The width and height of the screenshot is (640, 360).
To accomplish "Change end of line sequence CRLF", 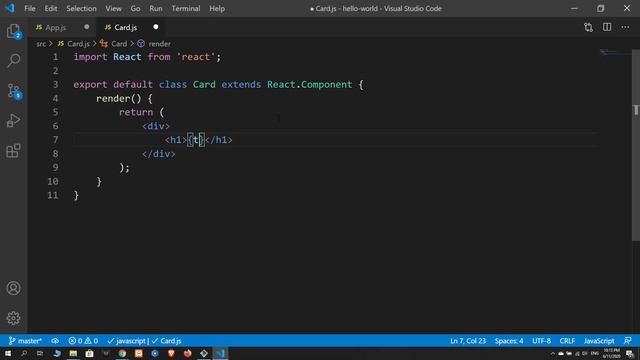I will pyautogui.click(x=567, y=341).
